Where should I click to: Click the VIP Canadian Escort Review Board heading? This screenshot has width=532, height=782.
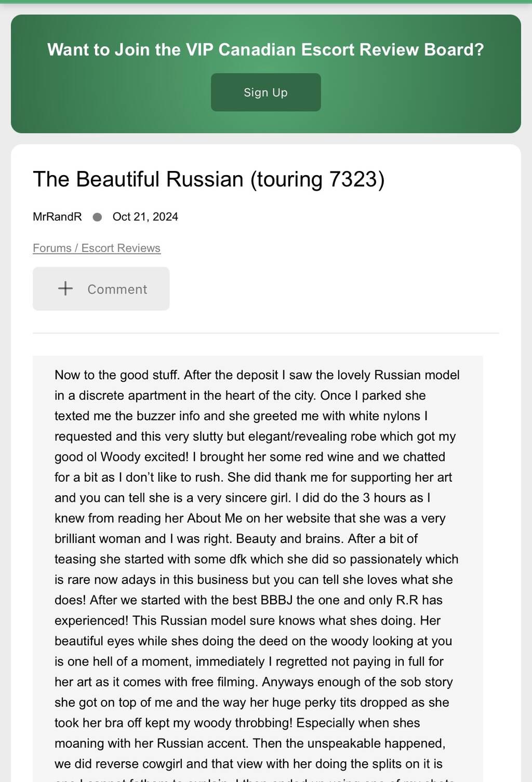(x=265, y=49)
